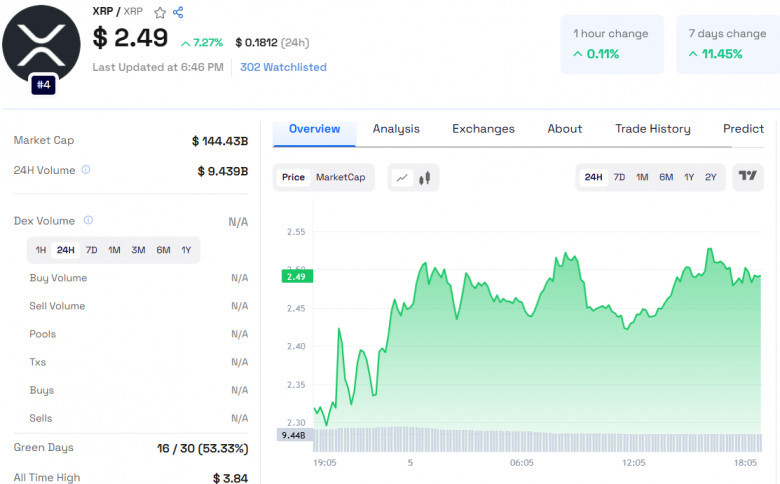Click the $ 144.43B market cap value
Screen dimensions: 780x484
pos(219,141)
